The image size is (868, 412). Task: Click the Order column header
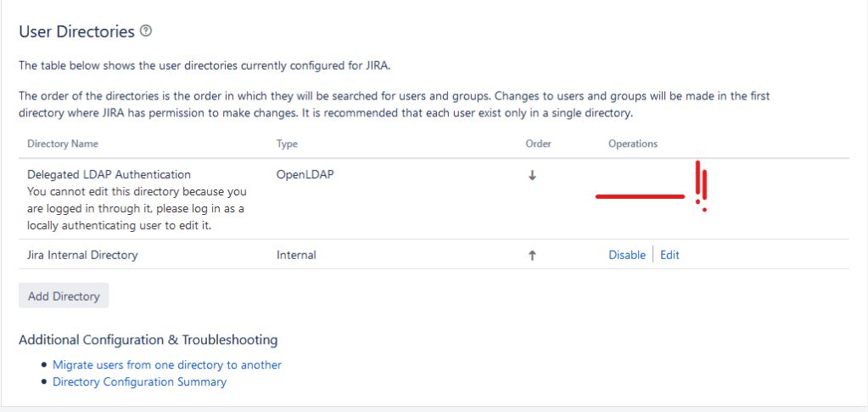click(538, 144)
